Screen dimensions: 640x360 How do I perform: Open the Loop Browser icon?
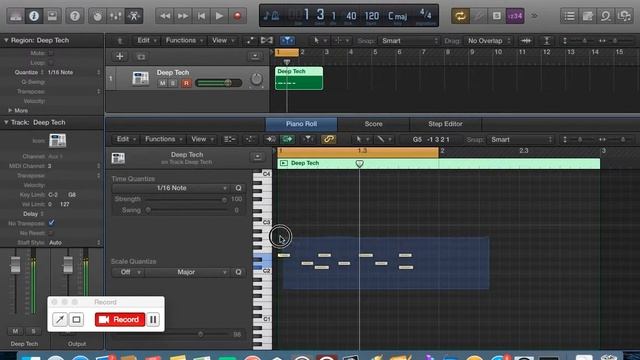606,16
